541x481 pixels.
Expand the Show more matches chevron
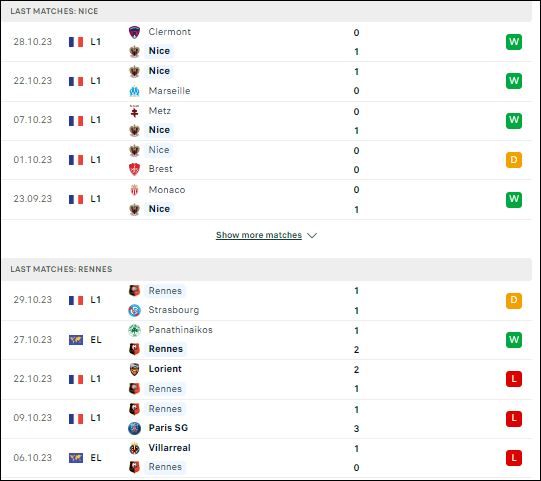click(312, 235)
